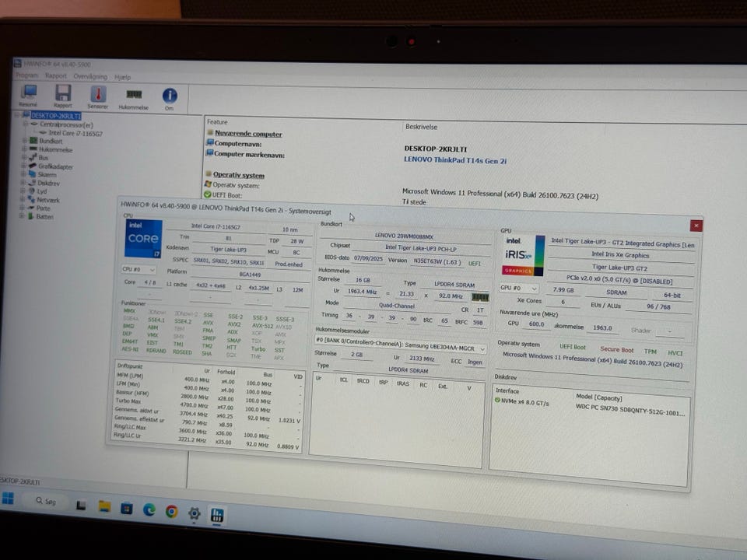This screenshot has width=747, height=560.
Task: Collapse the Centralprocessor(er) tree node
Action: [26, 124]
